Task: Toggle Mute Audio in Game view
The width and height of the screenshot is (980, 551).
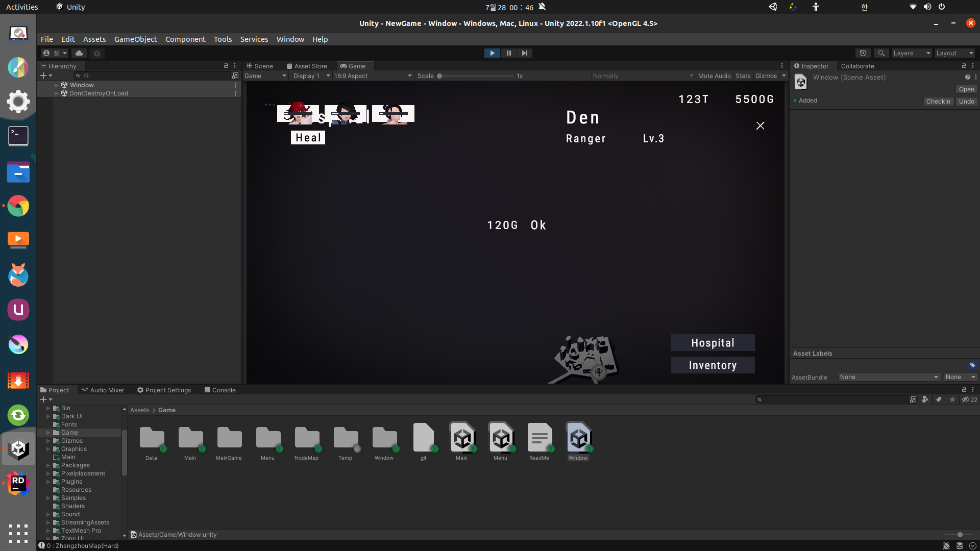Action: [x=714, y=76]
